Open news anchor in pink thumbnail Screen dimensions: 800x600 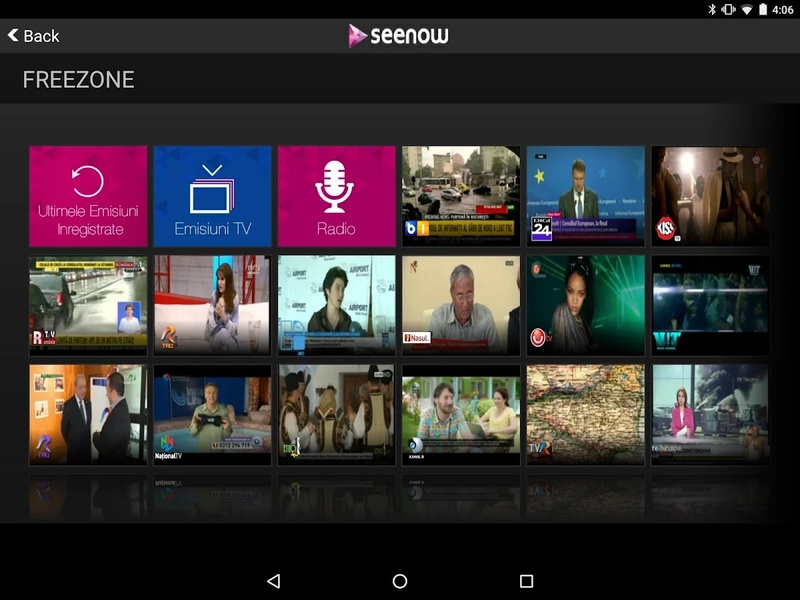click(710, 415)
